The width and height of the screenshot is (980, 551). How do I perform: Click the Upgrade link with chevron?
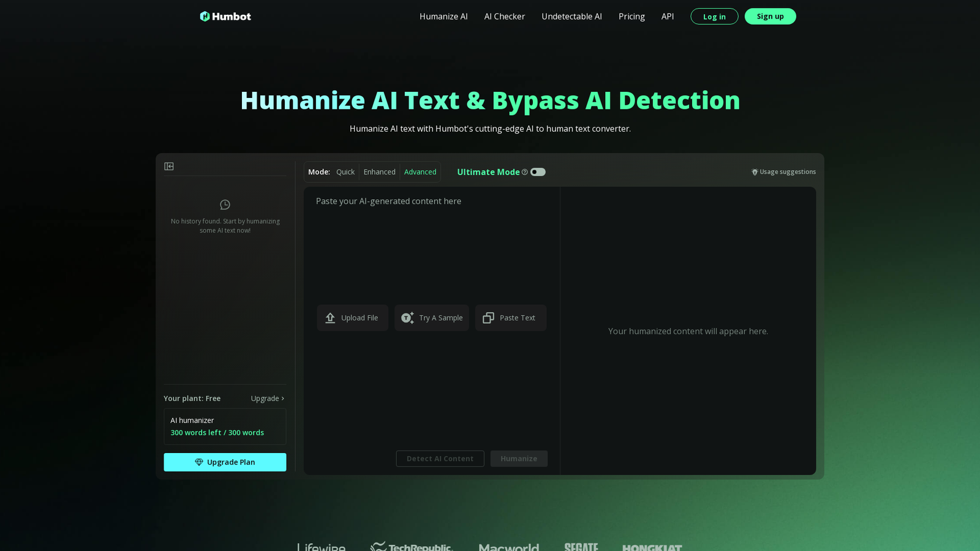pos(268,399)
